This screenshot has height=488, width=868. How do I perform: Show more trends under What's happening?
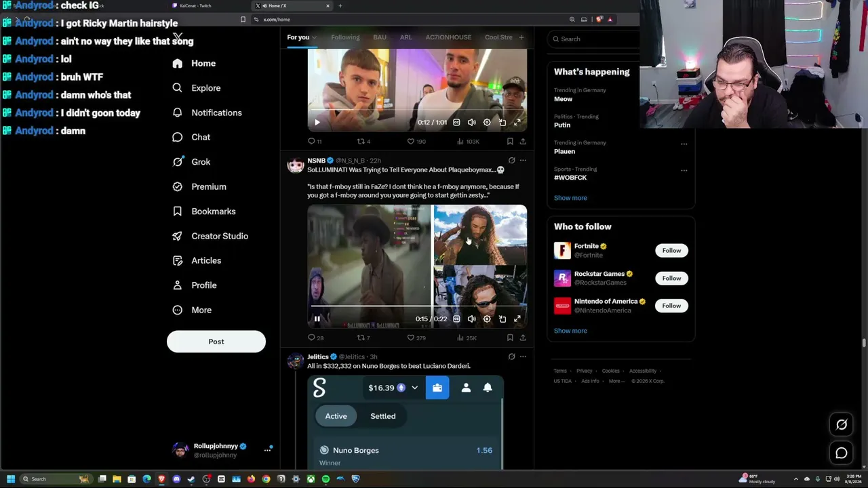click(570, 198)
